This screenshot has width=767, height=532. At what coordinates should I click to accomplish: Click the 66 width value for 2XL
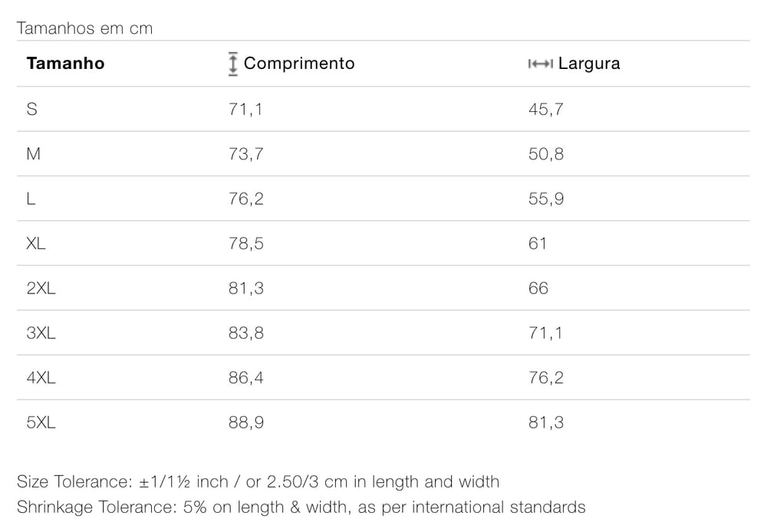(x=538, y=288)
